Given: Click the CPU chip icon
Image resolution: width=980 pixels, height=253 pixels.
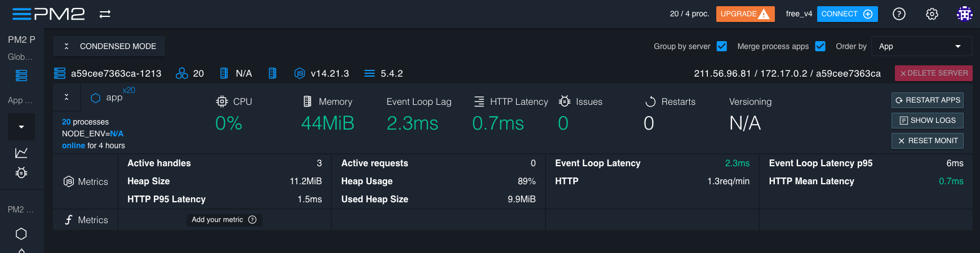Looking at the screenshot, I should 222,101.
